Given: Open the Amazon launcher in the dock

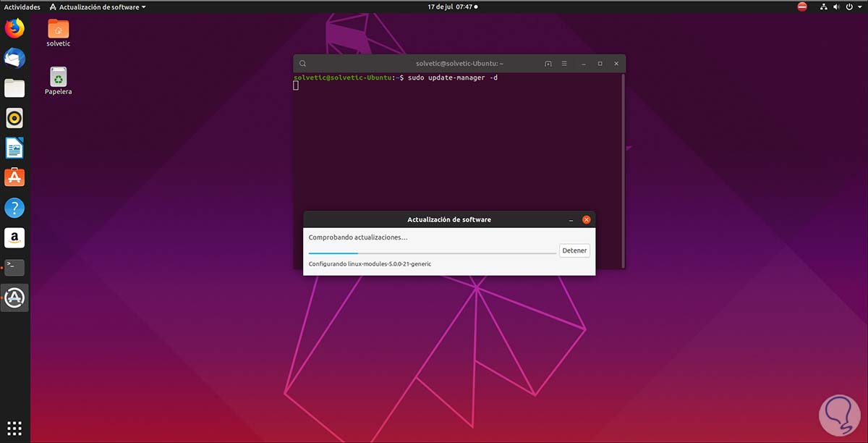Looking at the screenshot, I should click(x=14, y=237).
